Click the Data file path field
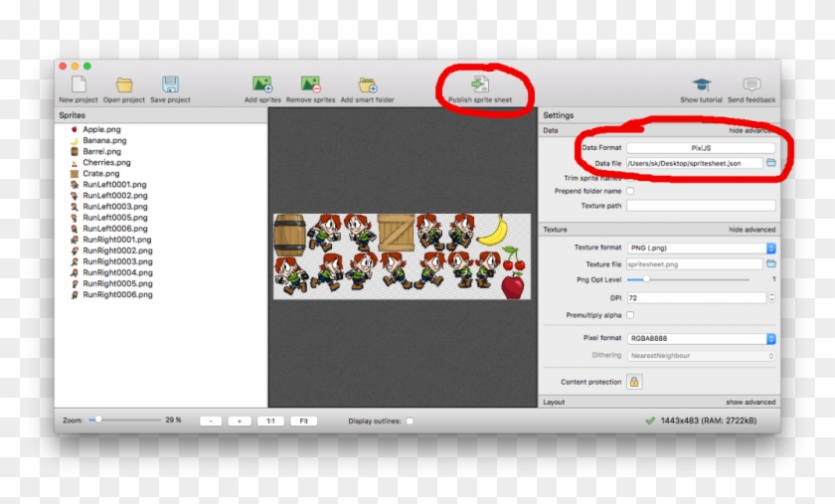The height and width of the screenshot is (504, 835). click(695, 163)
